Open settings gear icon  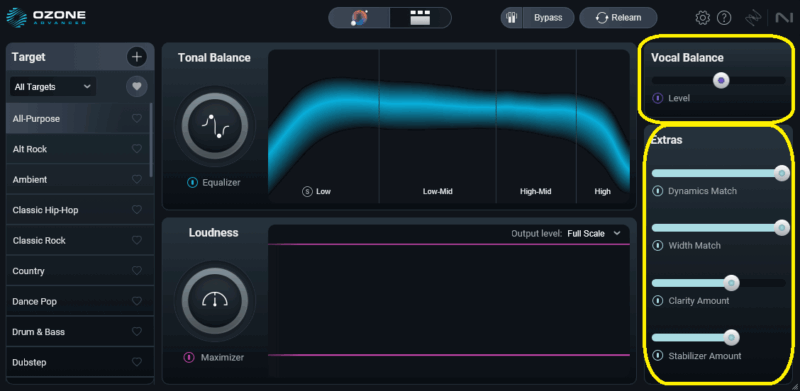703,18
